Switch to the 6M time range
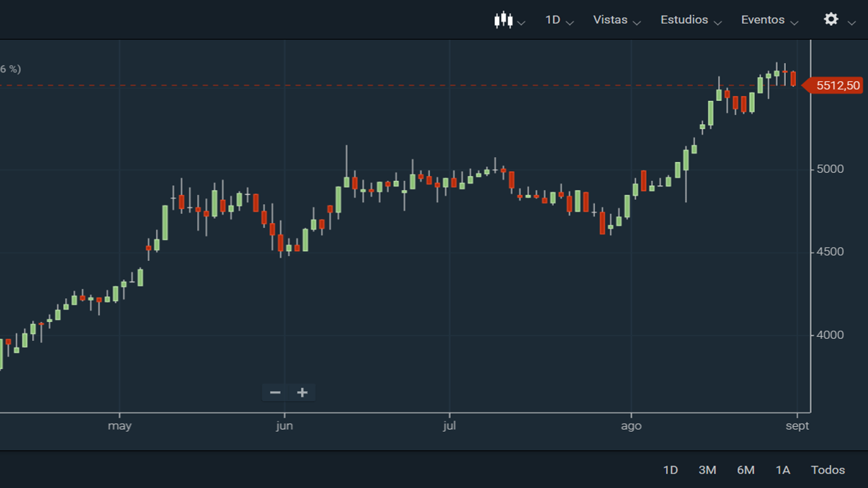The height and width of the screenshot is (488, 868). click(746, 470)
